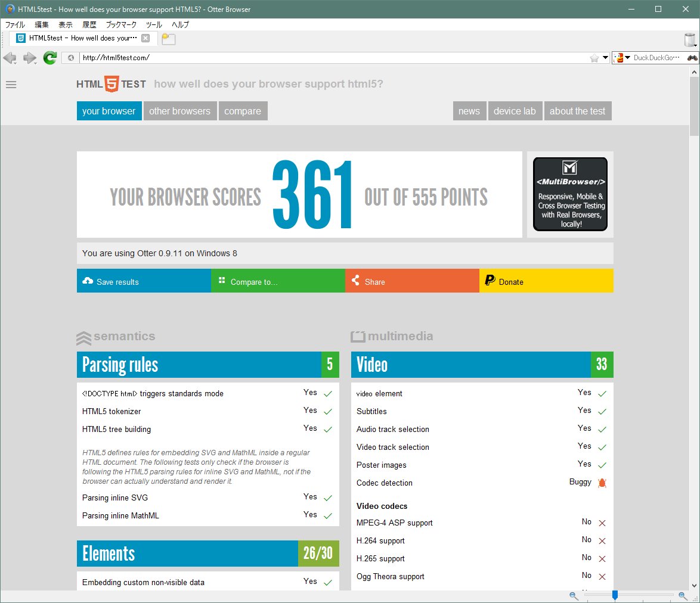Click the HTML5 TEST logo
700x603 pixels.
click(x=111, y=84)
